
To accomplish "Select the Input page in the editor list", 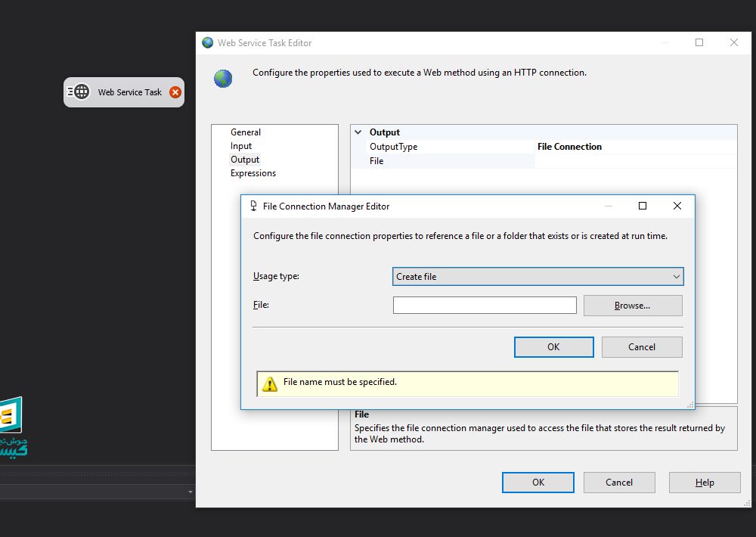I will pos(241,146).
